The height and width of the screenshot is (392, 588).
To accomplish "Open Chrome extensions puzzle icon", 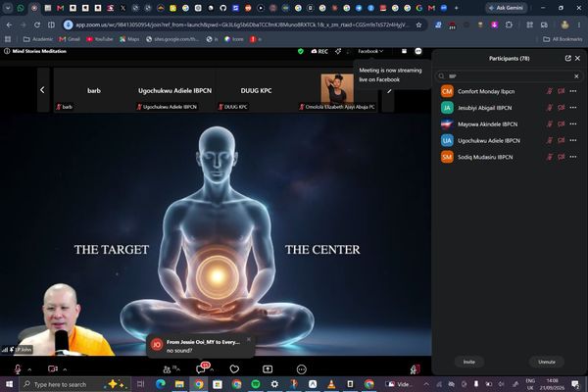I will 509,24.
